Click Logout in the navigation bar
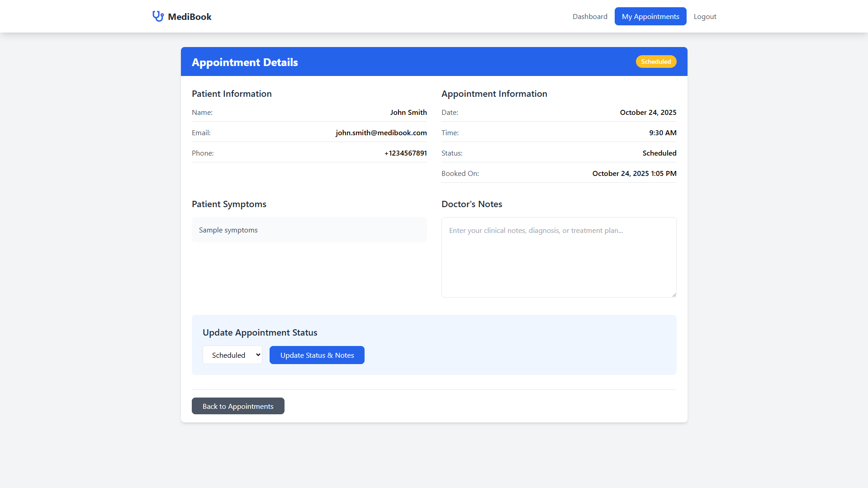 tap(705, 16)
